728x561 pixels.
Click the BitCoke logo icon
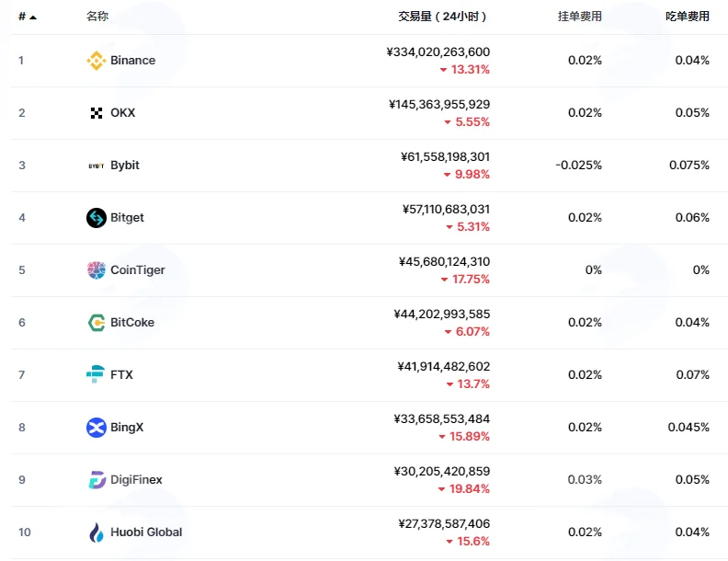(x=97, y=322)
